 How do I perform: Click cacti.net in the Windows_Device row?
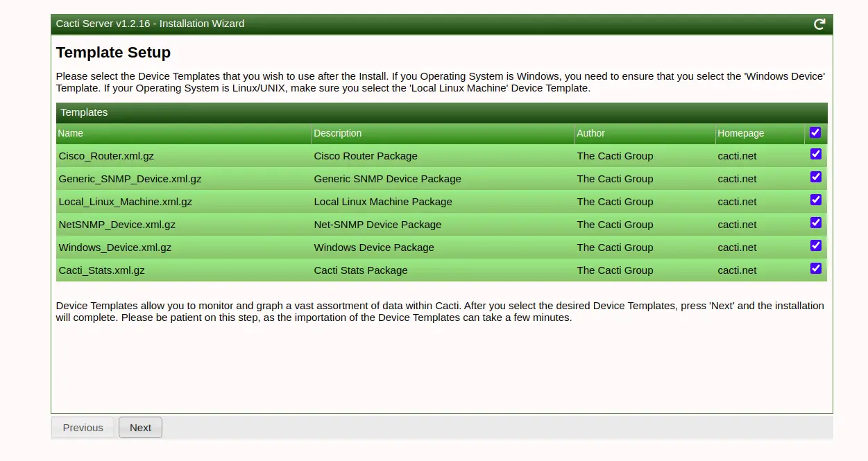tap(737, 247)
